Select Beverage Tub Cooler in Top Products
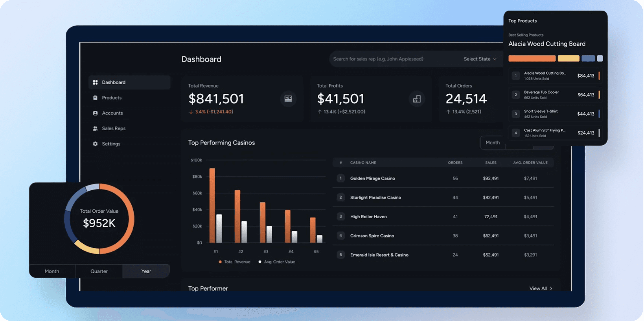Image resolution: width=644 pixels, height=321 pixels. [x=555, y=95]
